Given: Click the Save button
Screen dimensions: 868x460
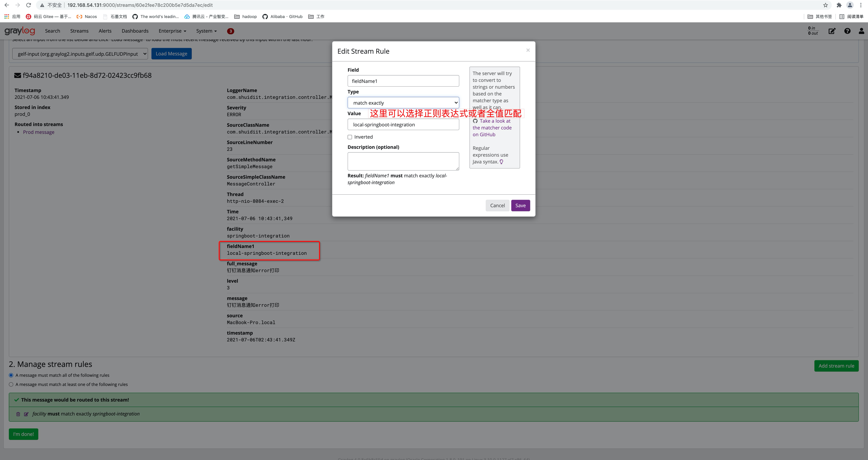Looking at the screenshot, I should (x=520, y=205).
